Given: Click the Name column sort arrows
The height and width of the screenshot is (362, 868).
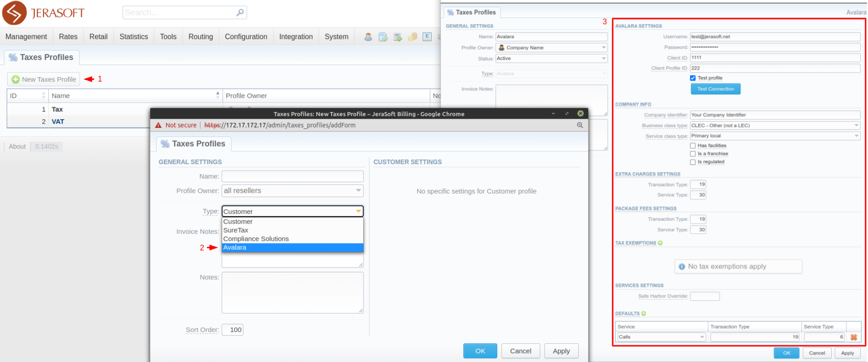Looking at the screenshot, I should pos(218,95).
